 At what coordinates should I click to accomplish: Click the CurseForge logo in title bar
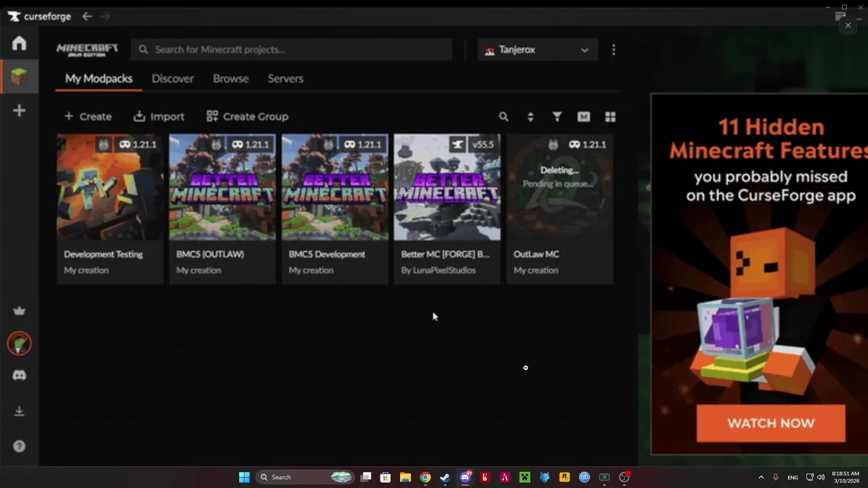tap(39, 16)
